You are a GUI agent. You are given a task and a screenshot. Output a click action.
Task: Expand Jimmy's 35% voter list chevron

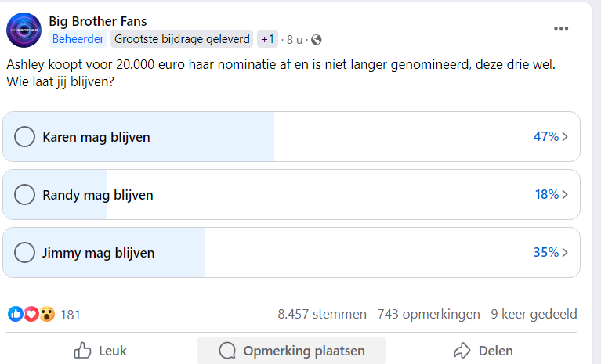566,253
